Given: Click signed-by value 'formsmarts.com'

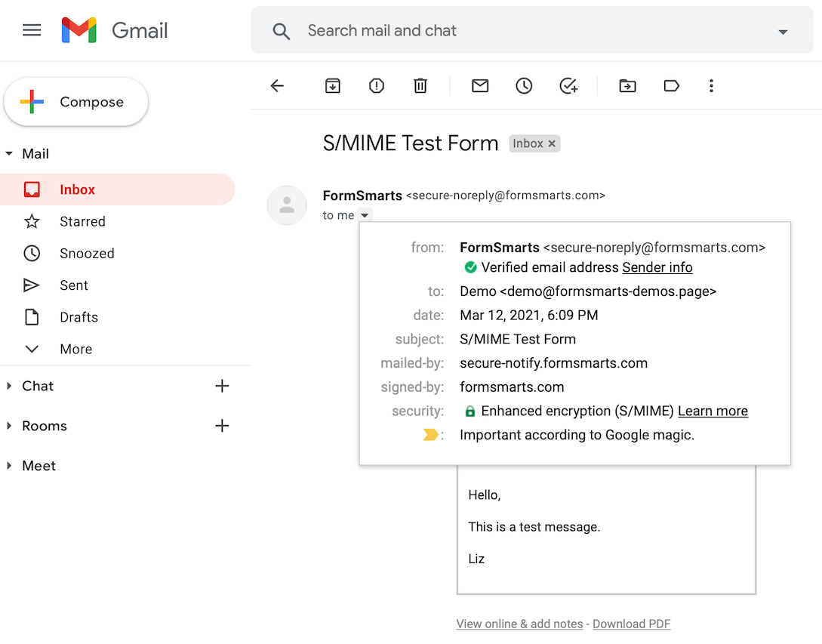Looking at the screenshot, I should pyautogui.click(x=512, y=387).
